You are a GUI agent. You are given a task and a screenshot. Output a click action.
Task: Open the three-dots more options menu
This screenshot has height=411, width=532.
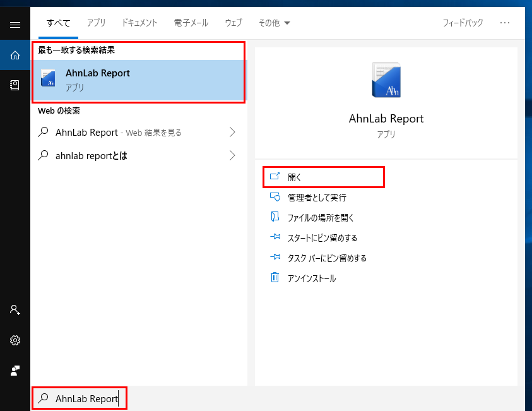[505, 23]
